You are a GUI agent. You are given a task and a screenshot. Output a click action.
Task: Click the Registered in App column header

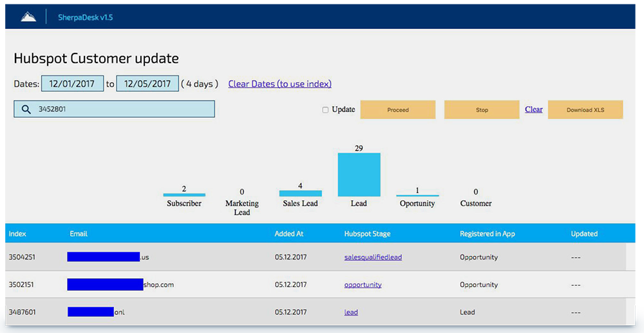pos(487,234)
